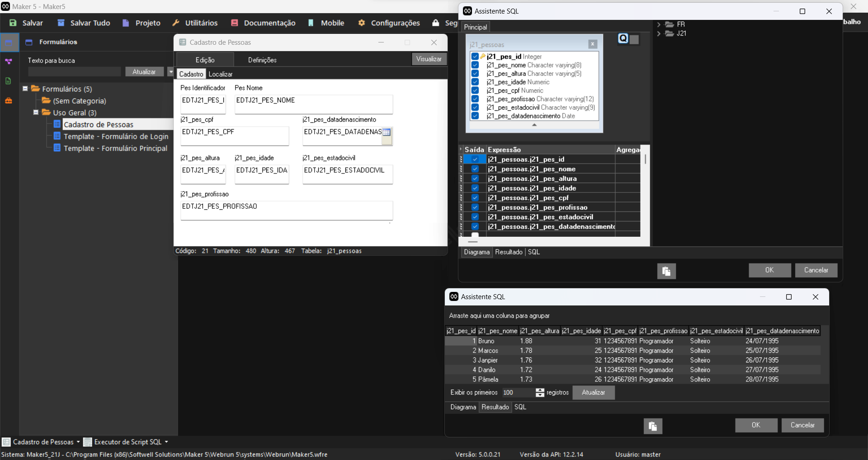Open the green document sidebar icon
Viewport: 868px width, 460px height.
point(8,81)
